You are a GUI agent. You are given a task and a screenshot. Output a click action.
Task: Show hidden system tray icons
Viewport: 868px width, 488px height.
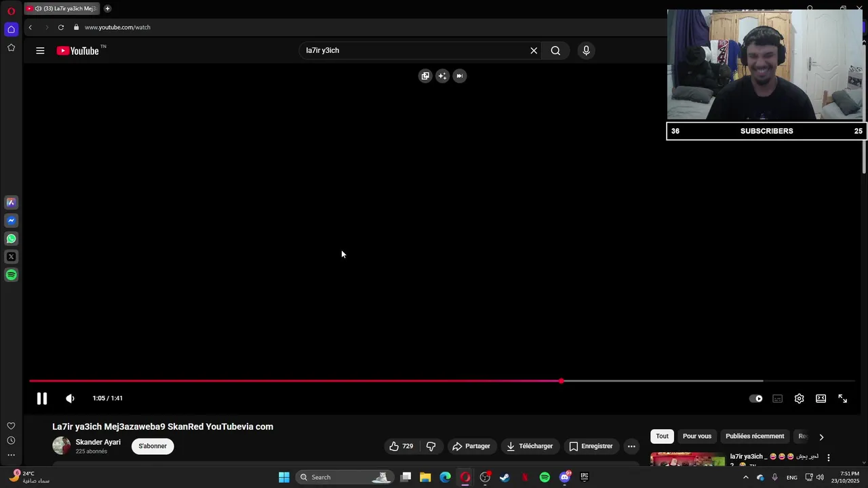coord(745,477)
